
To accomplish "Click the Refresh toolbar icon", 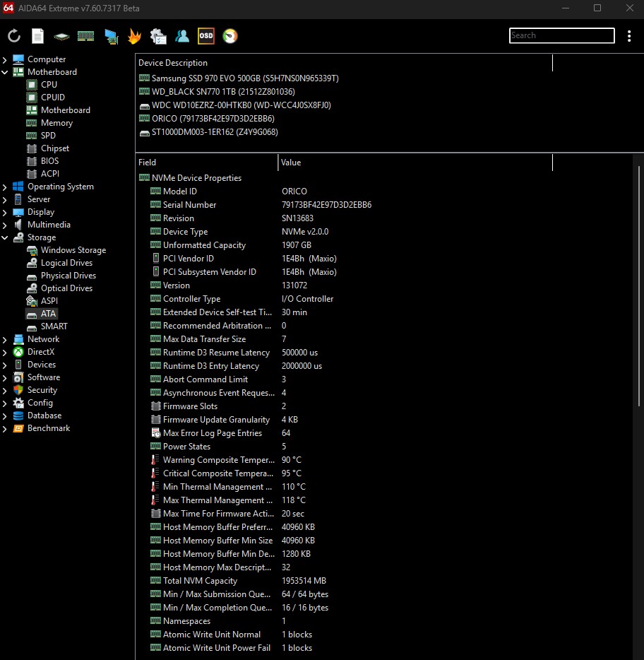I will tap(14, 36).
